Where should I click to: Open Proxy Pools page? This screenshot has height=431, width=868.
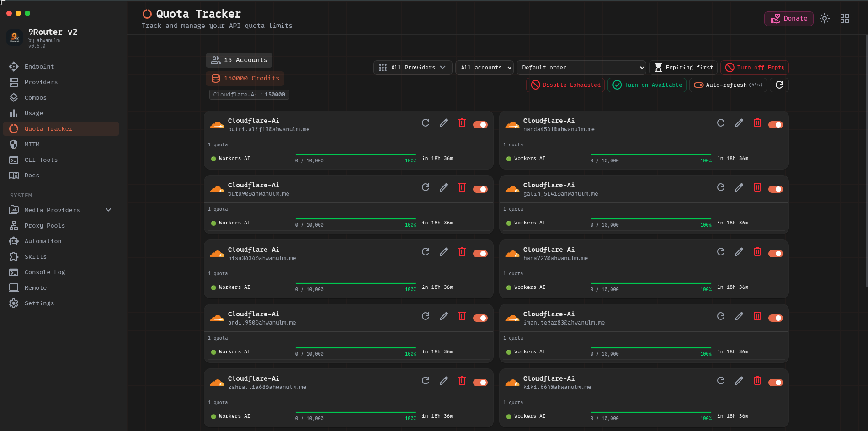[61, 226]
